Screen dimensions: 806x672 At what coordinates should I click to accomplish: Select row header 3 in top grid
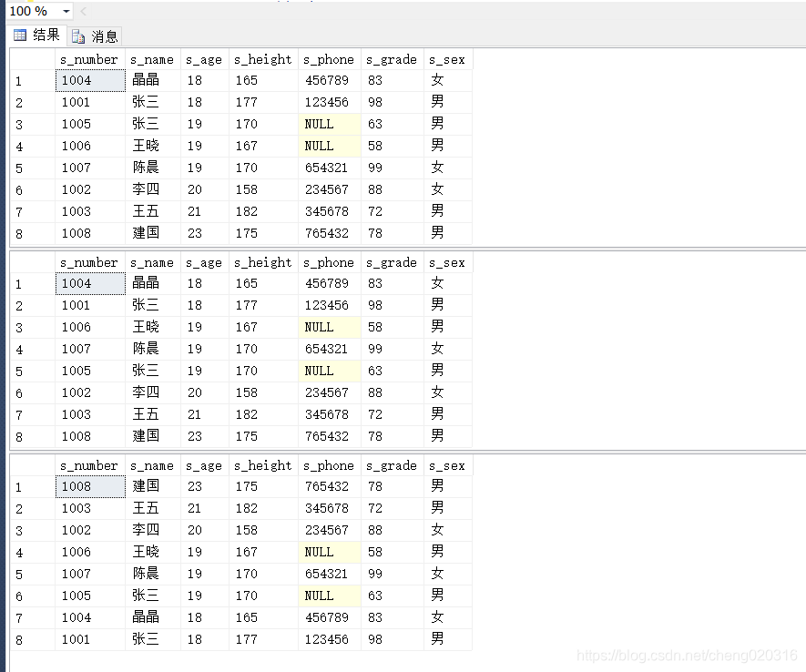pyautogui.click(x=33, y=125)
